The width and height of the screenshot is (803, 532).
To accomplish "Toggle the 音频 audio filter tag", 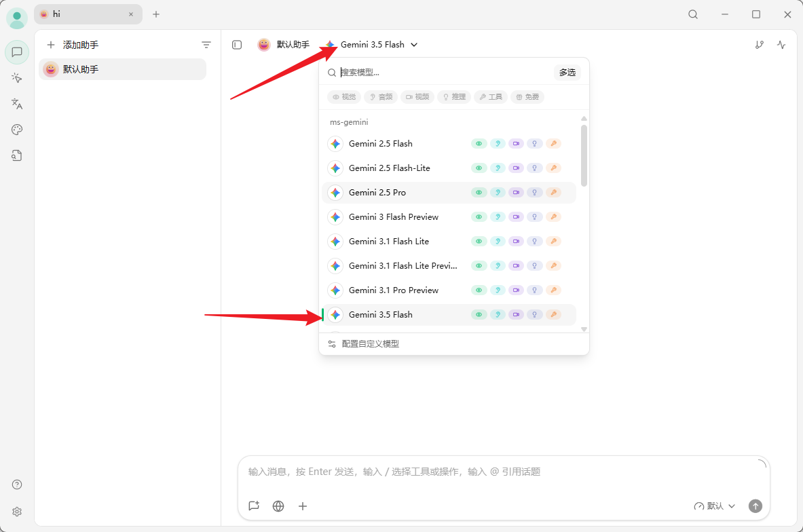I will tap(381, 97).
